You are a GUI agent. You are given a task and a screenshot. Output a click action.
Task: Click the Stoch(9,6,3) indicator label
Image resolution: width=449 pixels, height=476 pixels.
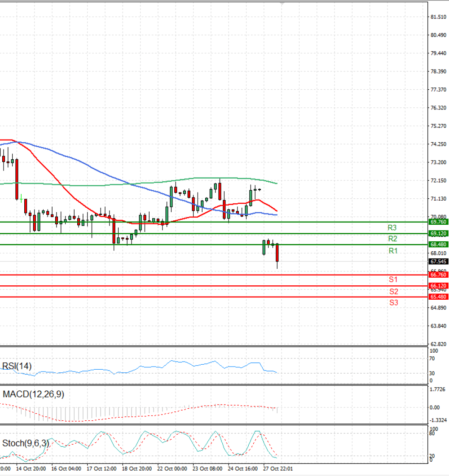26,443
